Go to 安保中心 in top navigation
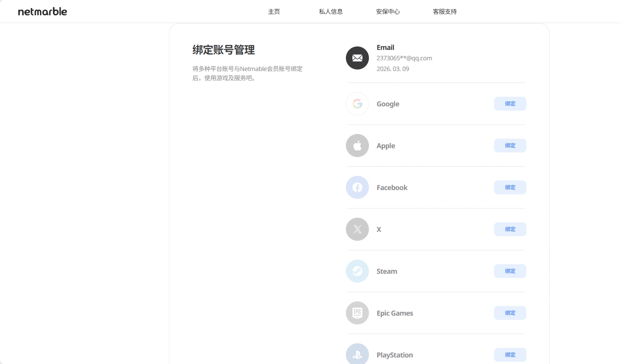Image resolution: width=620 pixels, height=364 pixels. click(388, 12)
